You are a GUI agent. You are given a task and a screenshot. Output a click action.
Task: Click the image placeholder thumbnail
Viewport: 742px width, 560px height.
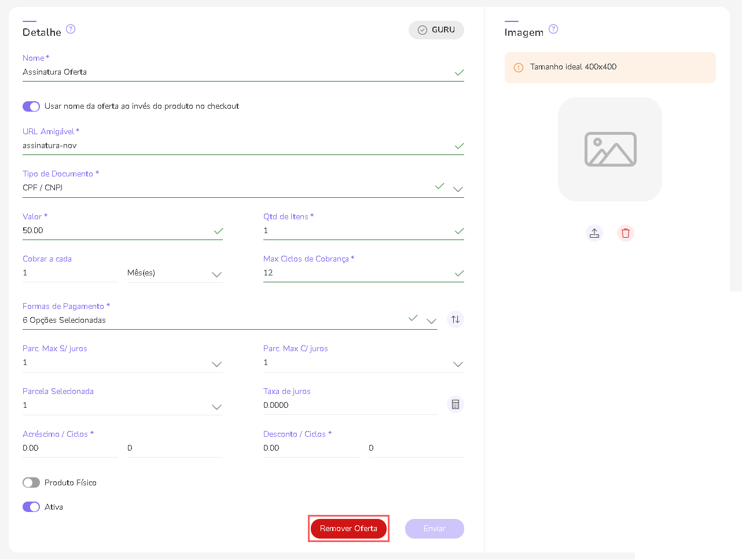pyautogui.click(x=610, y=149)
